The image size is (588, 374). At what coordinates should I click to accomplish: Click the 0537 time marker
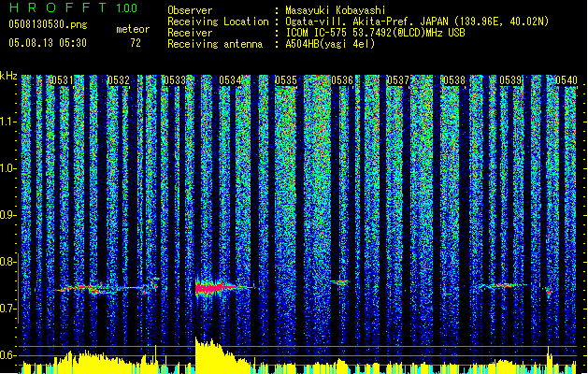point(398,80)
